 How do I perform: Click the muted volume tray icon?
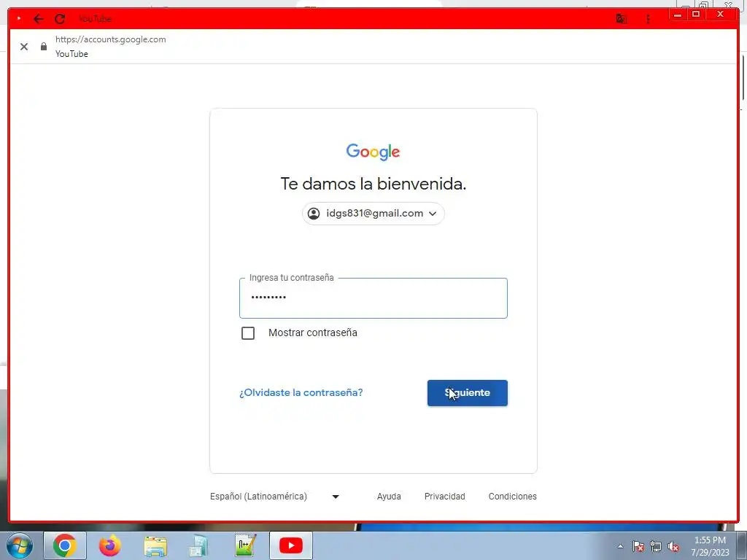[x=673, y=547]
